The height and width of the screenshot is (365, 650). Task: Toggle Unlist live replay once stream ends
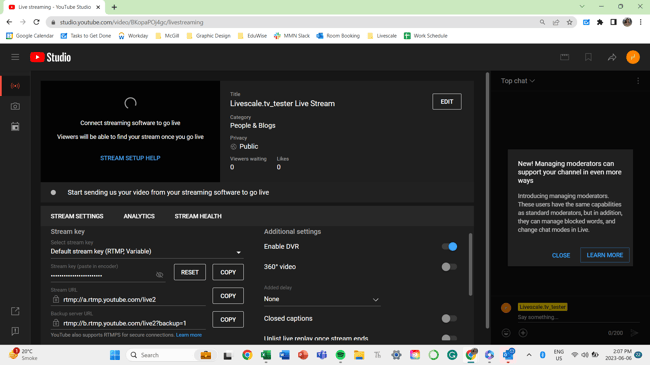(x=449, y=338)
